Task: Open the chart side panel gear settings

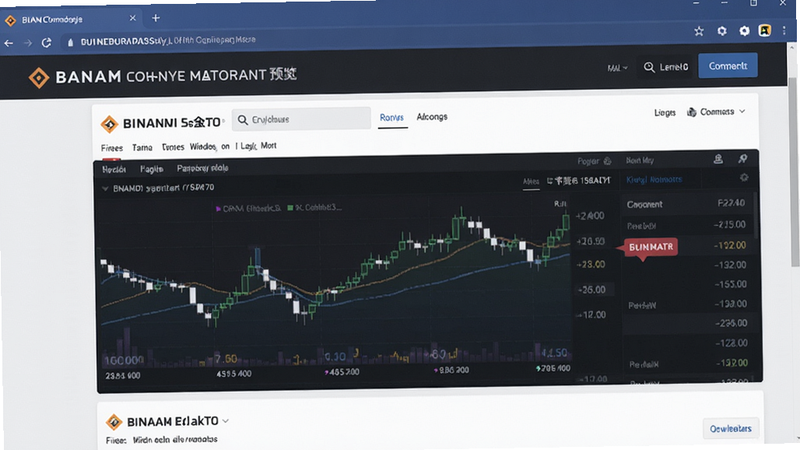Action: pos(744,177)
